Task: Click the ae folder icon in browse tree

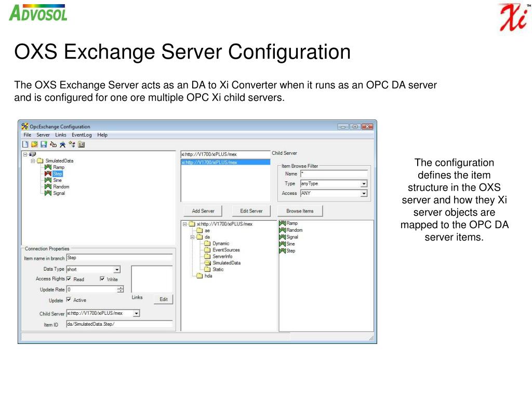Action: click(199, 230)
